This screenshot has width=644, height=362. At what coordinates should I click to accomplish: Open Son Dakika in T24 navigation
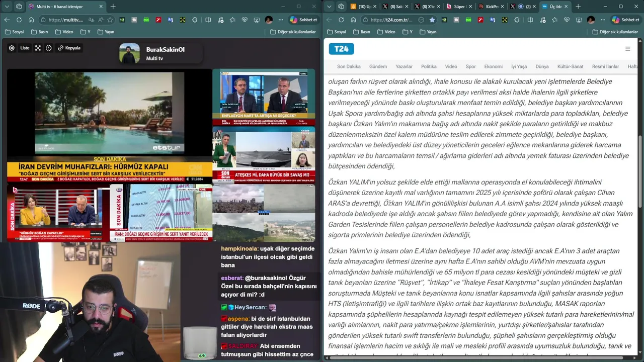pyautogui.click(x=349, y=66)
